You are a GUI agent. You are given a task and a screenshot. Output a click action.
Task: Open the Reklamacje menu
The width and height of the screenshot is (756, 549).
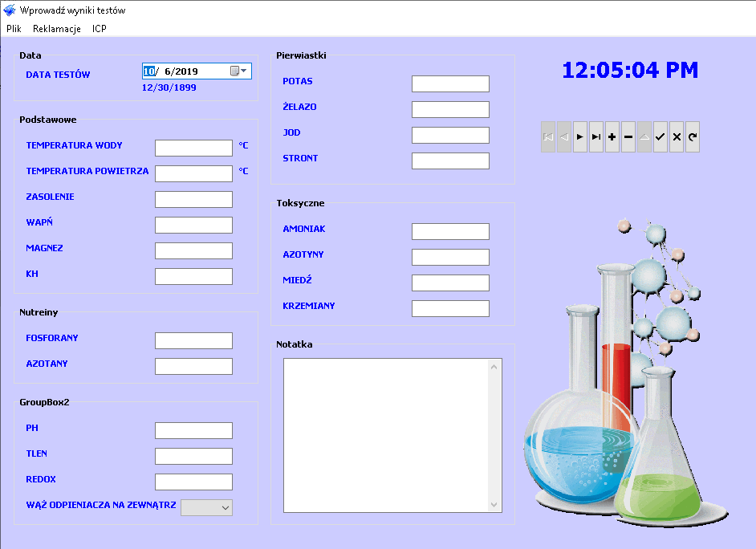tap(57, 28)
